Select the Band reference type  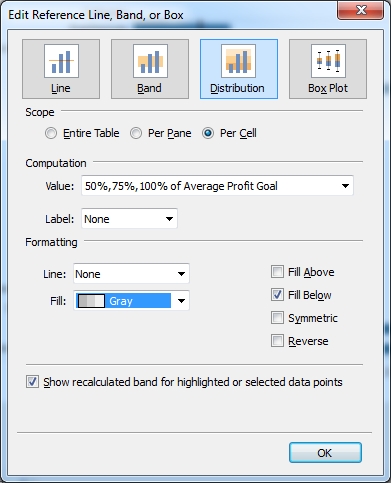click(x=150, y=69)
